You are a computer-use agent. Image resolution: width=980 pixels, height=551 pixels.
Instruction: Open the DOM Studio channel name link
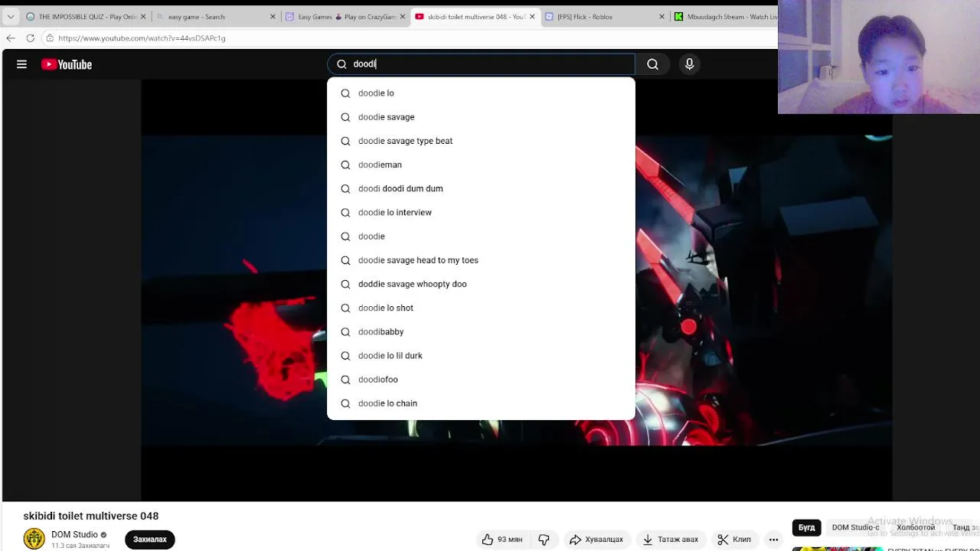click(x=74, y=535)
